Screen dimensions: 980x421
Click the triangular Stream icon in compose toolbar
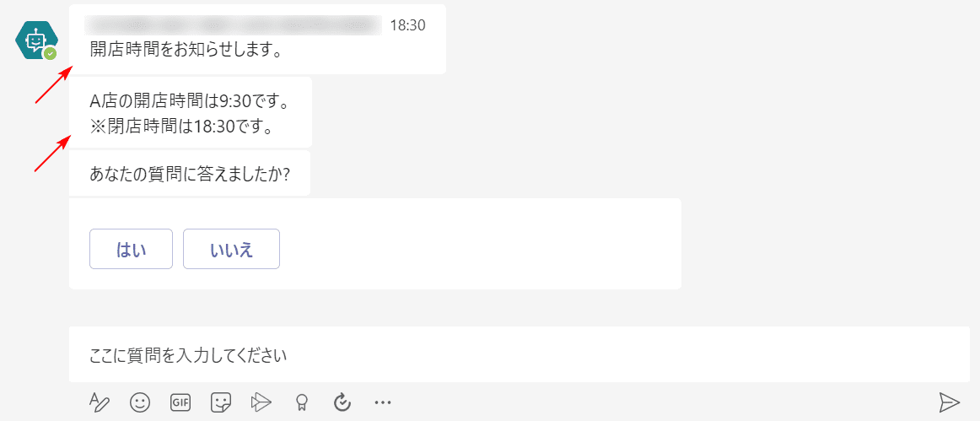(x=261, y=402)
